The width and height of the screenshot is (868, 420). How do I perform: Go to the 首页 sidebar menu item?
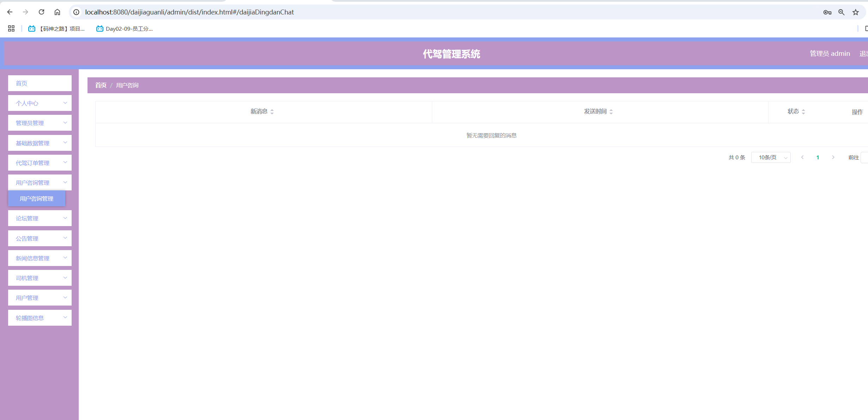click(40, 83)
